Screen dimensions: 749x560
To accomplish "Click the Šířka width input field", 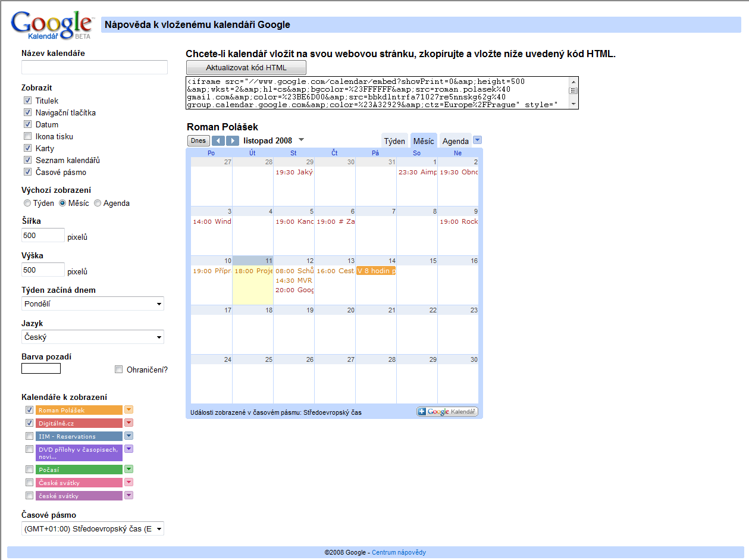I will (x=43, y=236).
